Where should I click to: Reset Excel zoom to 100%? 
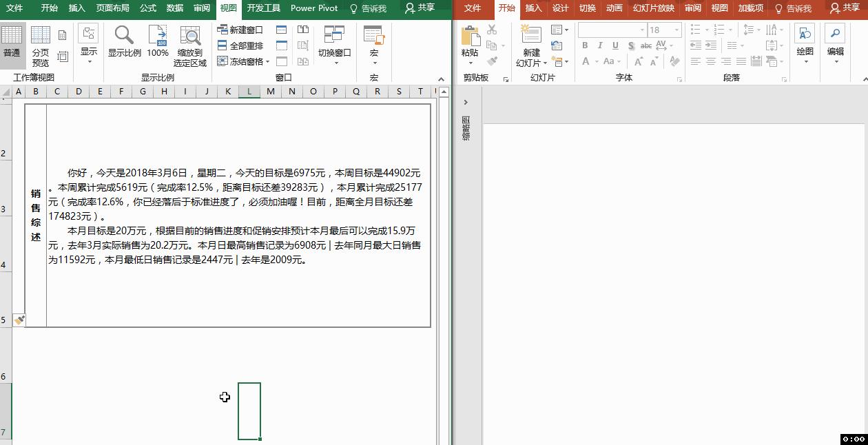coord(158,42)
